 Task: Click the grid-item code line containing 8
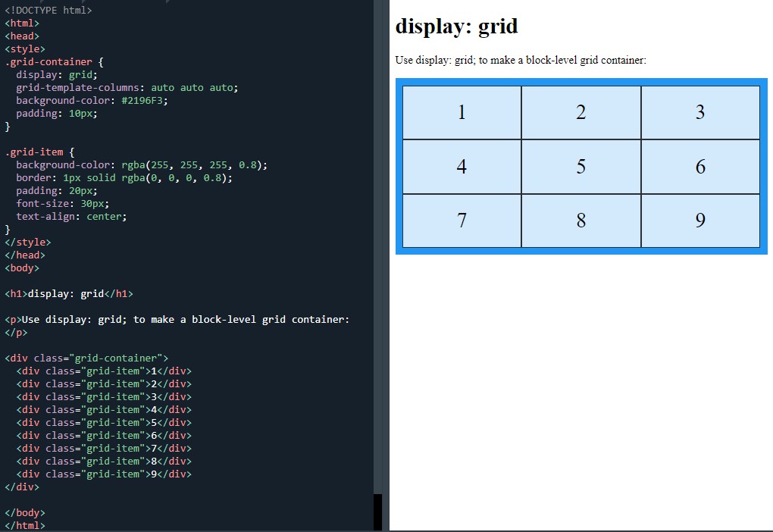pyautogui.click(x=104, y=461)
